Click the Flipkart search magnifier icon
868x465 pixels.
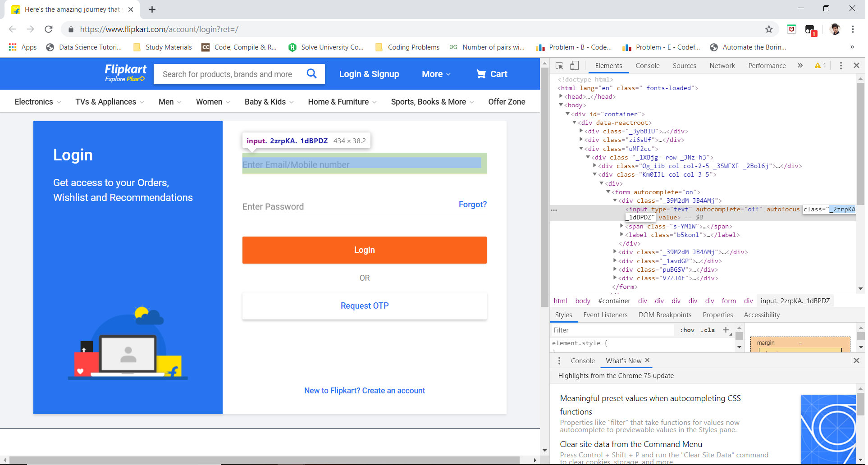click(x=311, y=73)
